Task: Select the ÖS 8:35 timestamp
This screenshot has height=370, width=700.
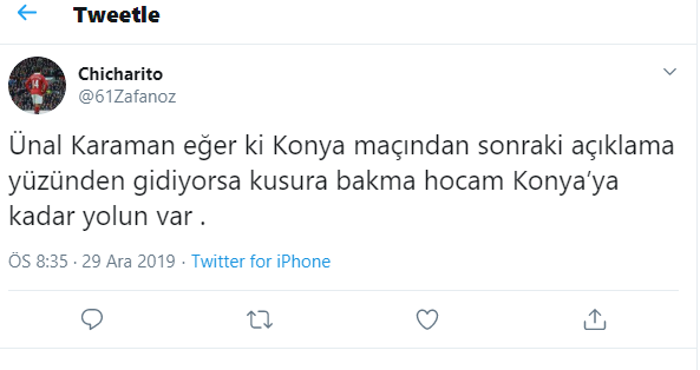Action: (38, 261)
